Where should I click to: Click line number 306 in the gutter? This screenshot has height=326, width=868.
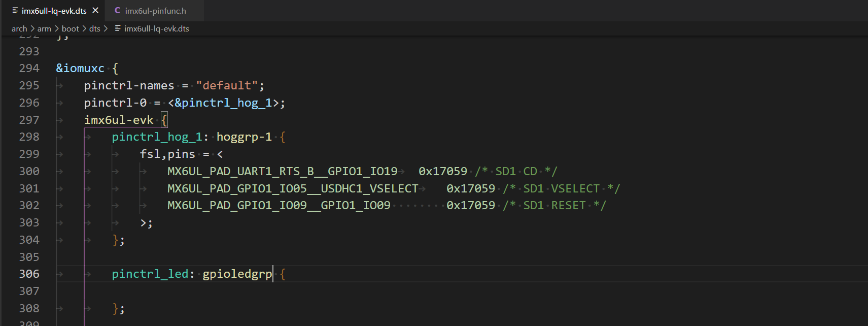click(x=29, y=274)
